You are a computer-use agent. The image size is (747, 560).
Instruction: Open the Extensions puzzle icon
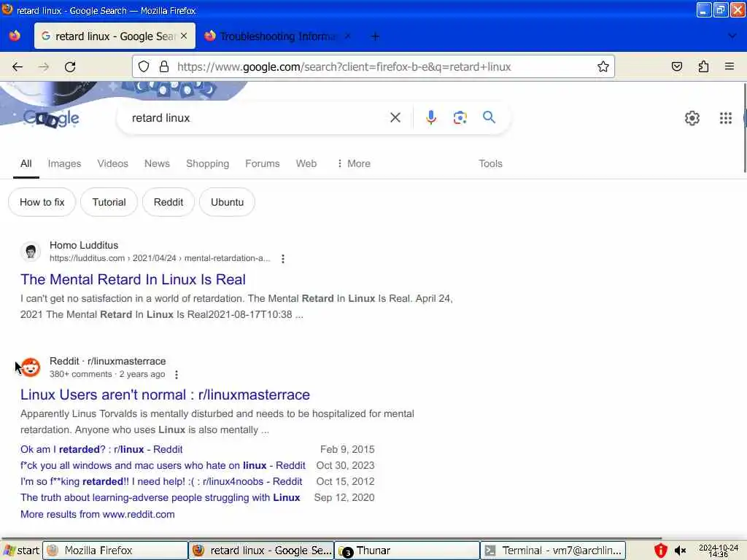(x=703, y=66)
